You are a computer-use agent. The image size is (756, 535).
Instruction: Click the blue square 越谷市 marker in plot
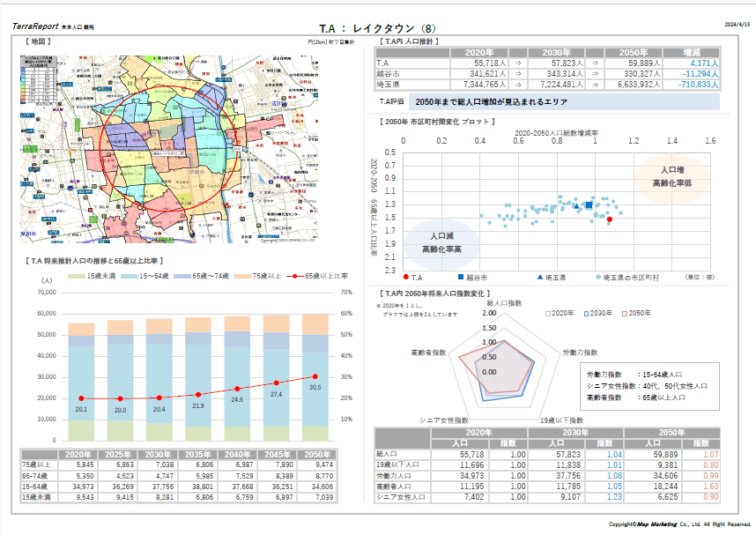click(x=589, y=204)
